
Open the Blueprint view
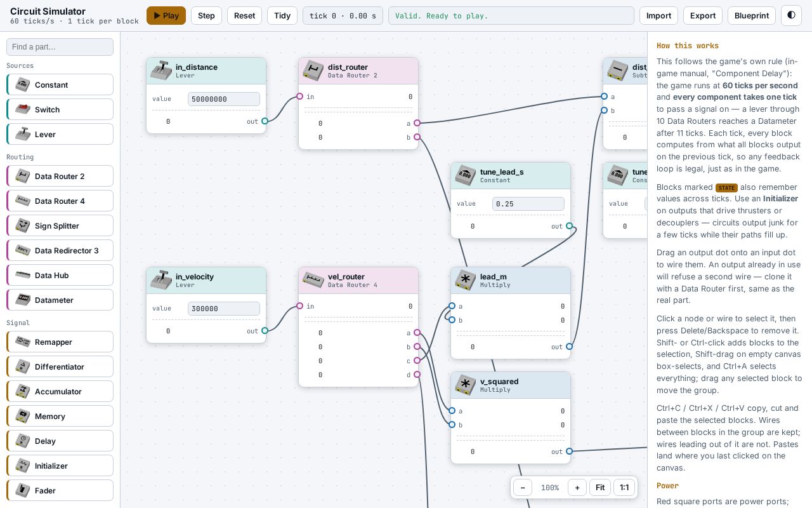click(752, 15)
